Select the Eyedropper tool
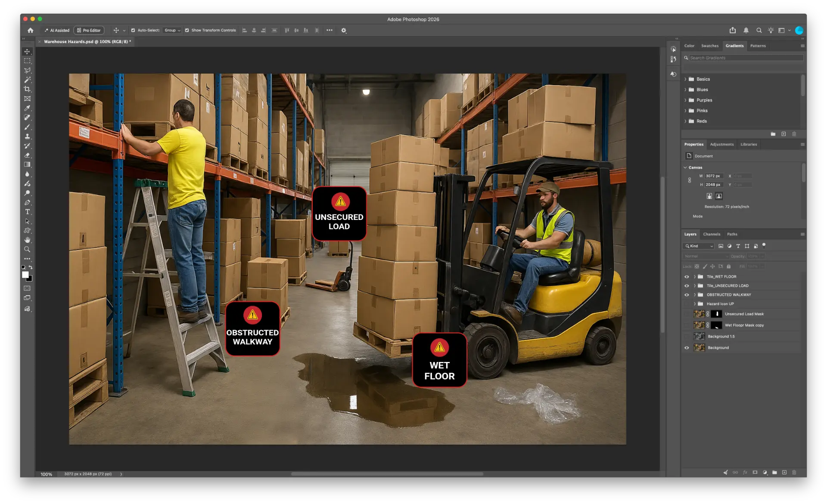 pyautogui.click(x=27, y=108)
